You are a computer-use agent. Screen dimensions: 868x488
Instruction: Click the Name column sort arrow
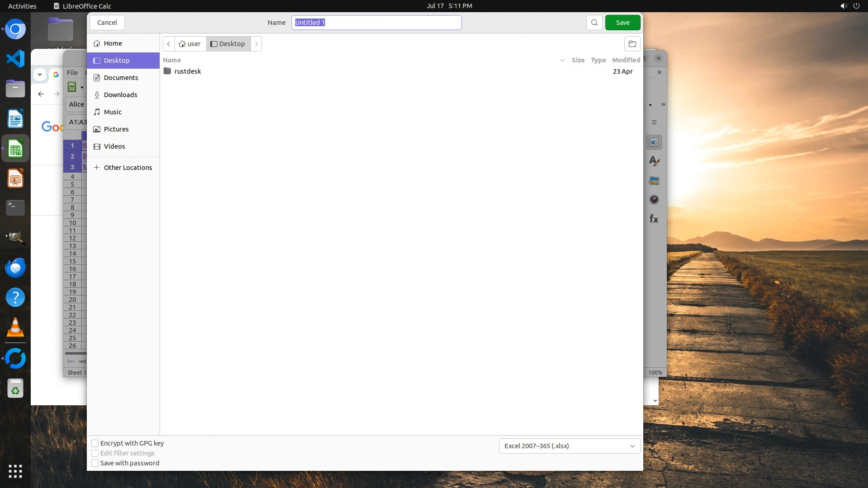(562, 60)
